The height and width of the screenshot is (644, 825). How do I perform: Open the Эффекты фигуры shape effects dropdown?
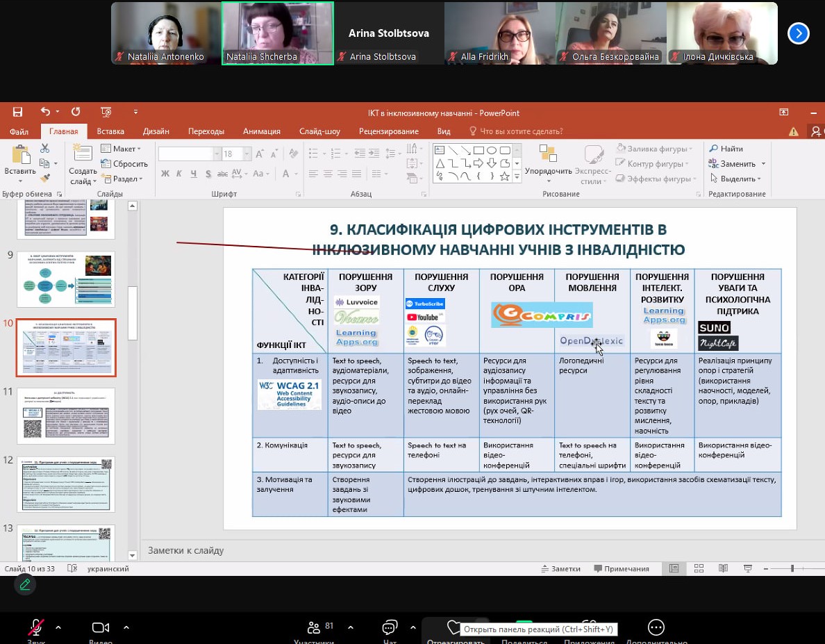point(656,179)
